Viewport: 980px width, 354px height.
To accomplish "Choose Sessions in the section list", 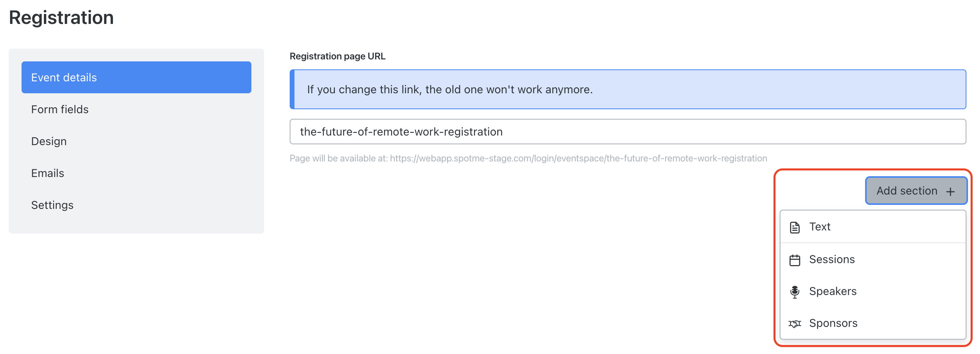I will 873,260.
